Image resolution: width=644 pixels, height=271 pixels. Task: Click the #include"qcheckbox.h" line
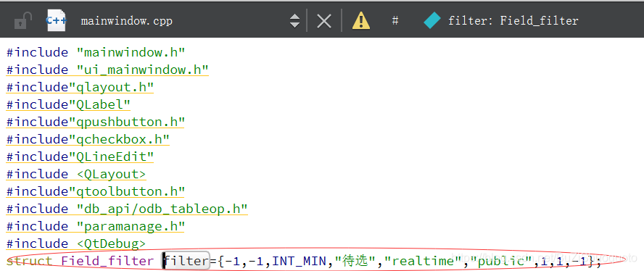pyautogui.click(x=88, y=139)
